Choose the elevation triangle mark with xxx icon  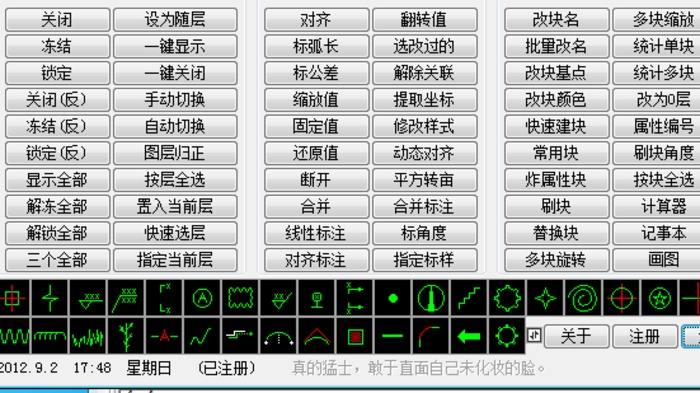point(88,298)
